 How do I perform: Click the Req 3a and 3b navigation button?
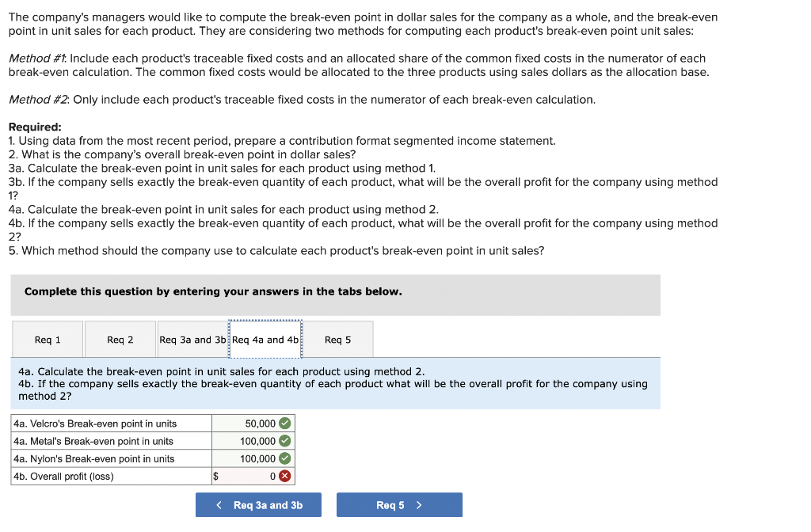[x=258, y=504]
